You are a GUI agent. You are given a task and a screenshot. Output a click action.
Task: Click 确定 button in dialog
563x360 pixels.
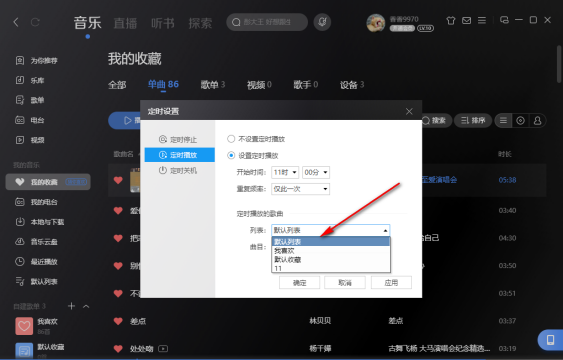(x=299, y=282)
